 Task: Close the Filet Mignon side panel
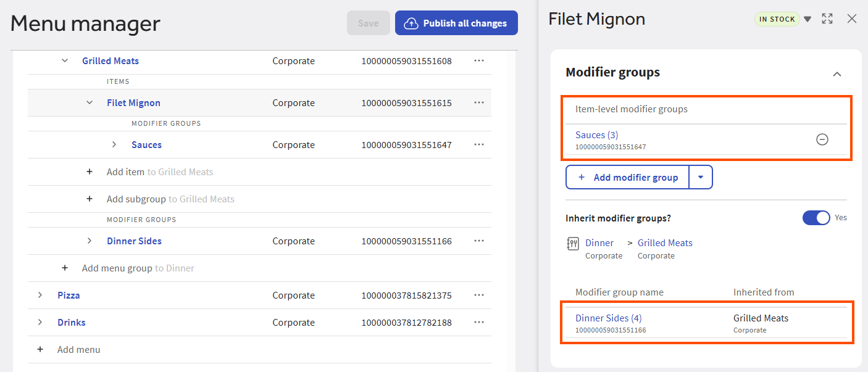point(852,19)
